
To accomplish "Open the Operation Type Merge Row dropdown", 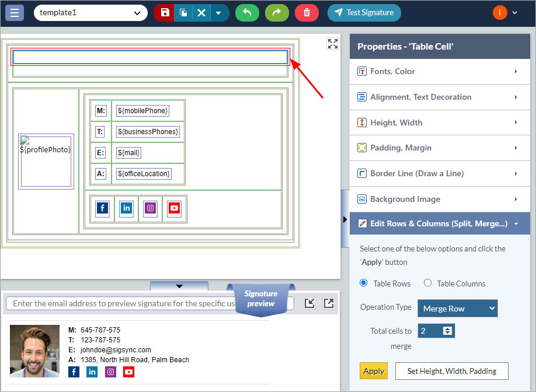I will (x=458, y=308).
